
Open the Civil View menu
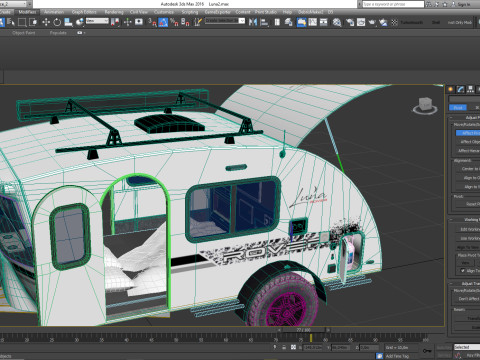point(139,12)
